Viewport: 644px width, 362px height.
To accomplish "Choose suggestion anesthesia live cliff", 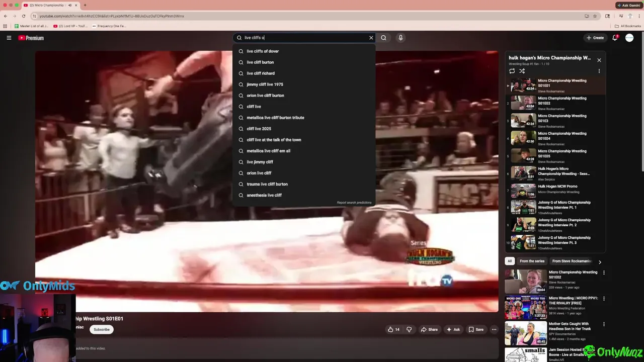I will tap(304, 195).
